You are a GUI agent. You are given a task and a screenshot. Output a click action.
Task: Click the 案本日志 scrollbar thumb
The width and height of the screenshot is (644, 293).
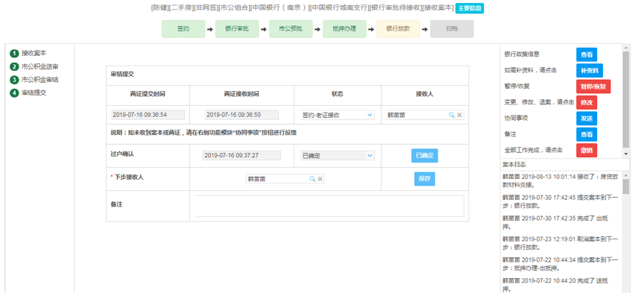click(x=625, y=186)
